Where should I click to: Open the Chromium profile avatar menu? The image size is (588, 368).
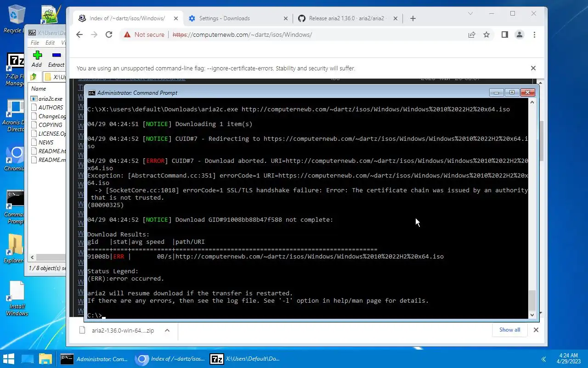pyautogui.click(x=520, y=34)
